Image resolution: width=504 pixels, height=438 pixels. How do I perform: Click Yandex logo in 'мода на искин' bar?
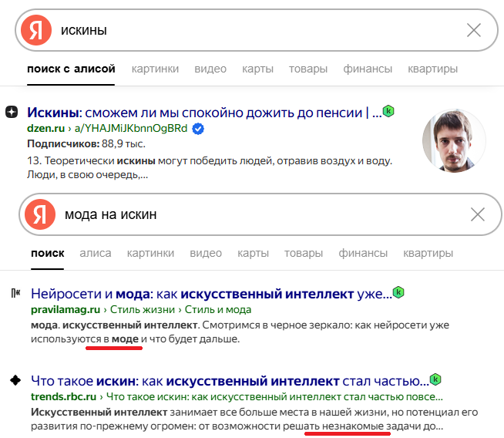pyautogui.click(x=40, y=214)
